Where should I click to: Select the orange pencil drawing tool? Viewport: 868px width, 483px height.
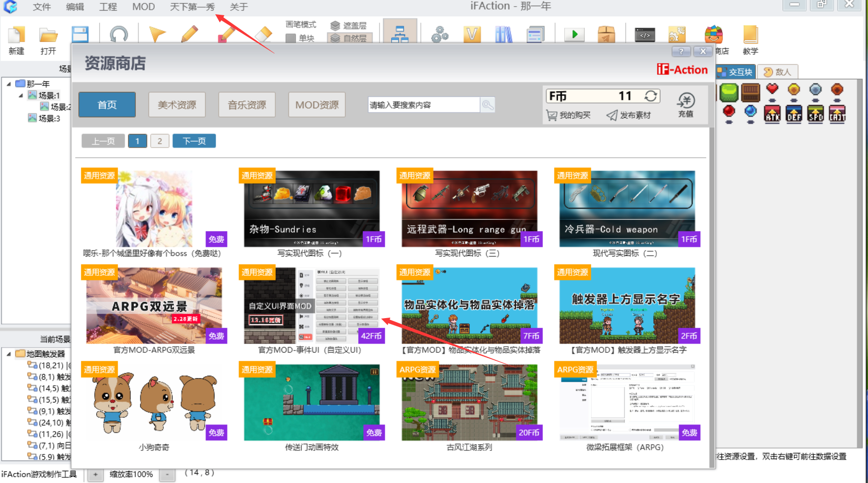tap(190, 35)
